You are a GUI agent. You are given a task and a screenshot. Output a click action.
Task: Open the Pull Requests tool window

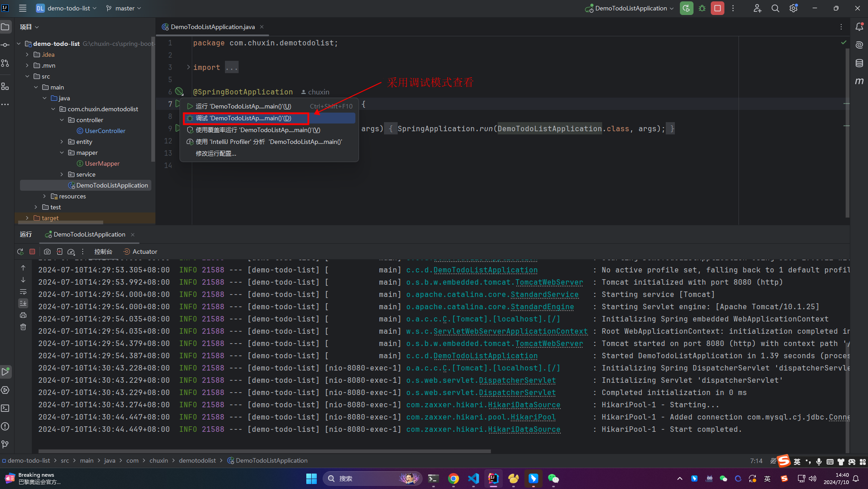tap(5, 63)
